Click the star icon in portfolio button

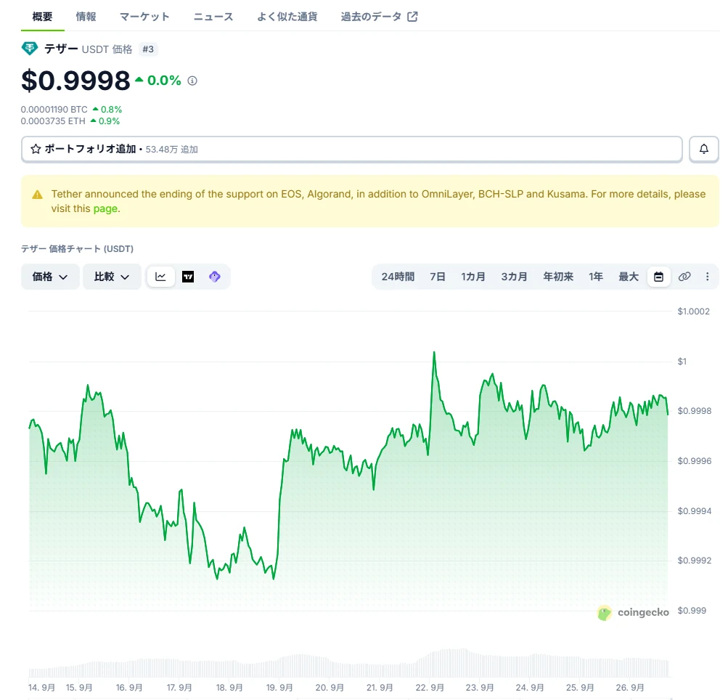pos(36,149)
